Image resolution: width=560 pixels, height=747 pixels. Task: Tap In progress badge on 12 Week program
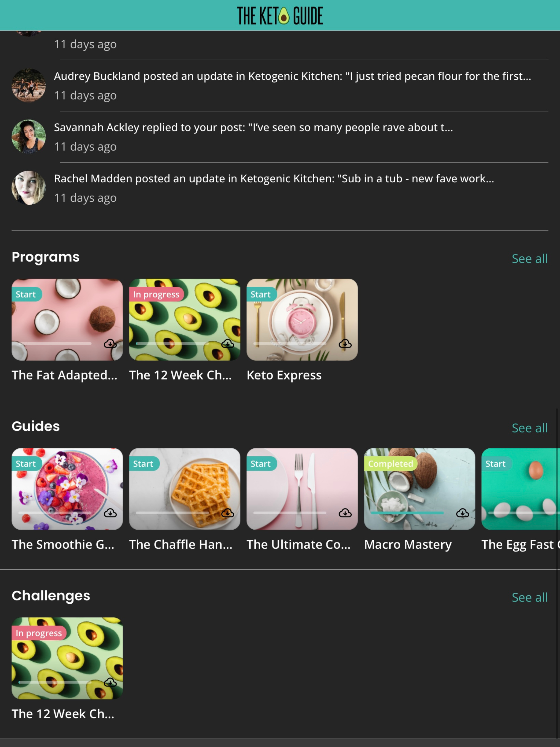156,294
